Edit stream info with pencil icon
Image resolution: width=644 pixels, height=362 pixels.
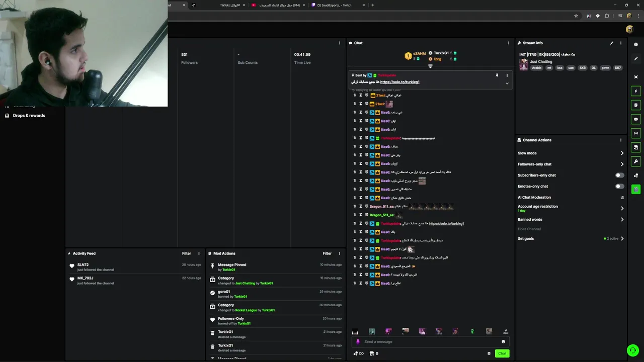(x=612, y=43)
